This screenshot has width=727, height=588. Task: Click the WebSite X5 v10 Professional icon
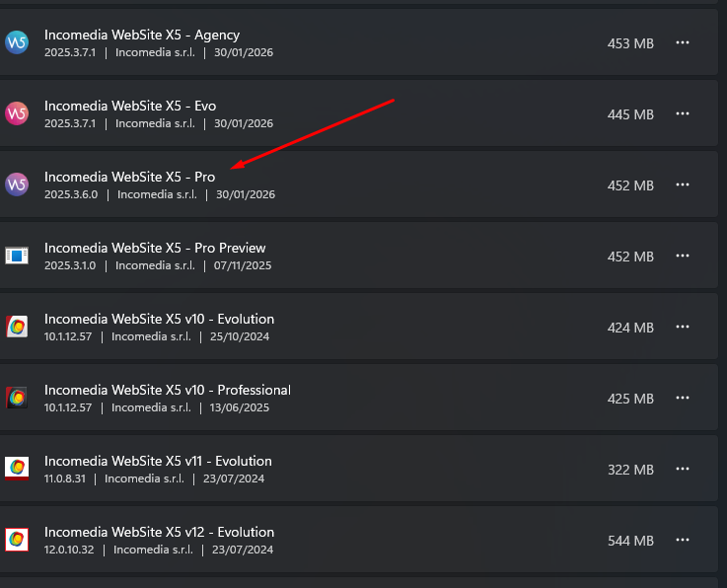point(17,398)
